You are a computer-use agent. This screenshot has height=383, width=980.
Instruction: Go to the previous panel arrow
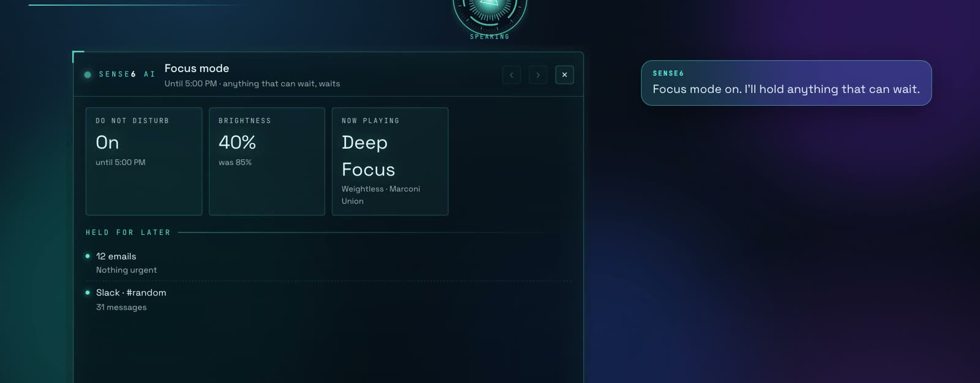click(511, 75)
